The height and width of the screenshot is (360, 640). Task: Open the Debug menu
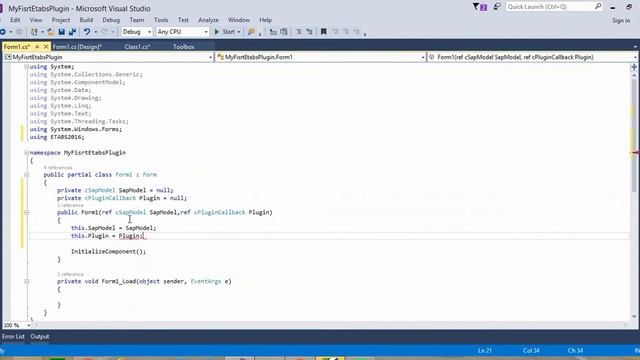point(111,20)
